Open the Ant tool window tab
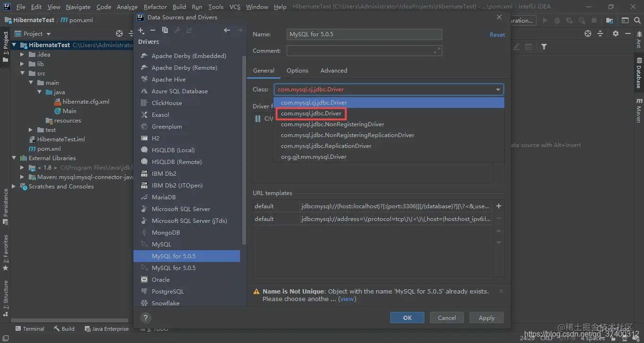Screen dimensions: 644x343 coord(639,40)
